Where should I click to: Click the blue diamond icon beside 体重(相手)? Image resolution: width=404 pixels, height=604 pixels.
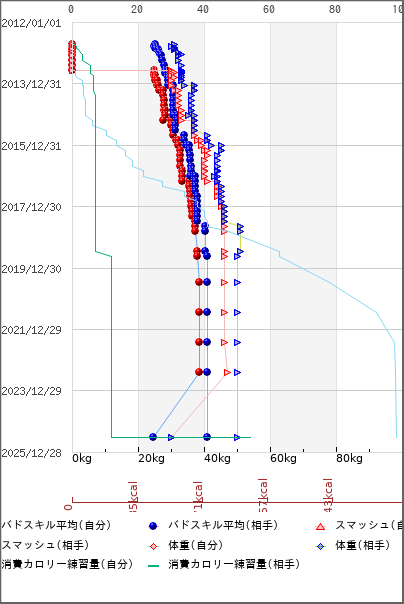tap(320, 546)
